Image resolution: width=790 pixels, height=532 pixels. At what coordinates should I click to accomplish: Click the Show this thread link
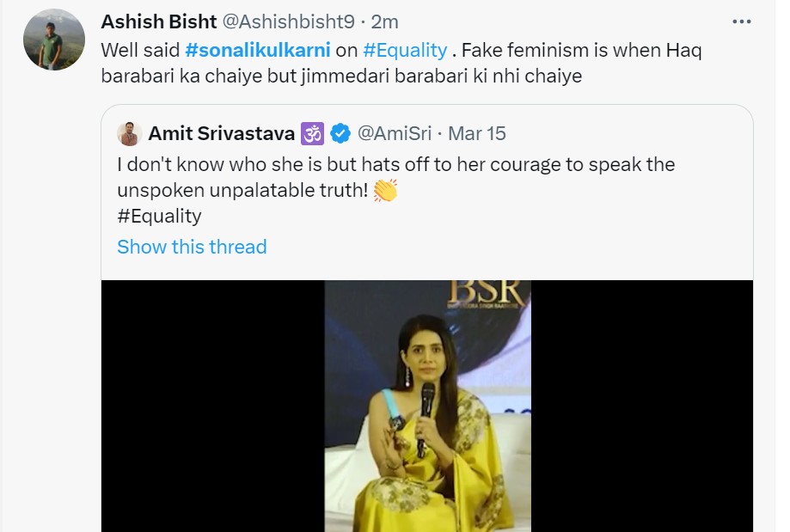(192, 247)
